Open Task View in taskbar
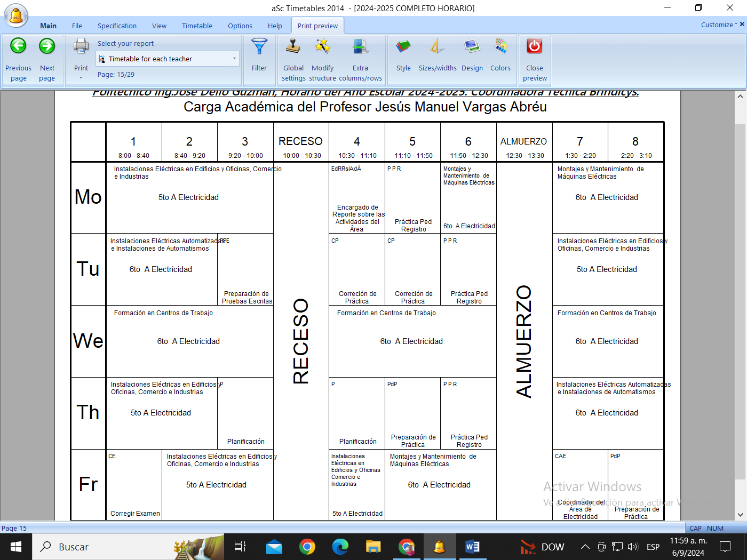Screen dimensions: 747x560 [x=240, y=547]
